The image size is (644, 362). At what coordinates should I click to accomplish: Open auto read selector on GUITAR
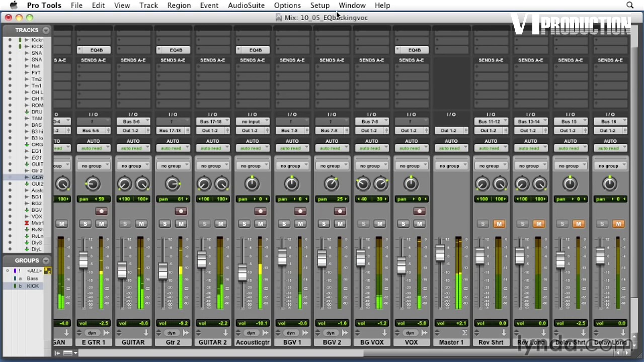tap(133, 148)
